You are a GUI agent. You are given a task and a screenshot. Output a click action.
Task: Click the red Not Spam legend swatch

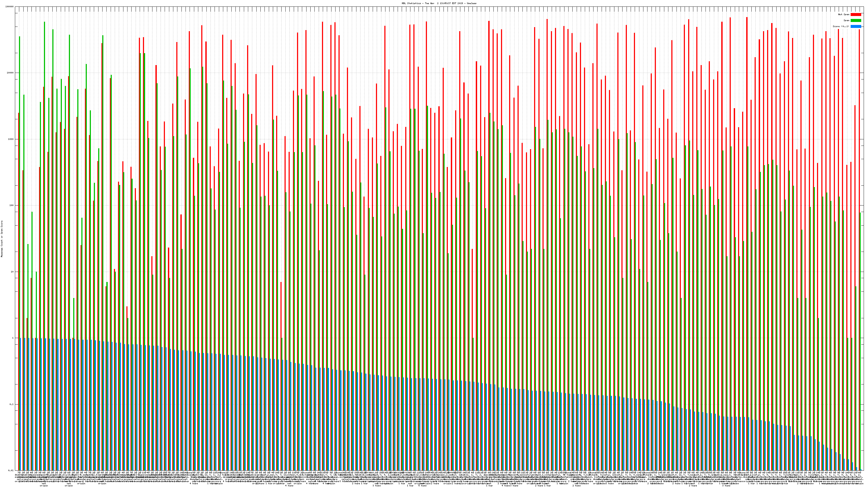[x=856, y=14]
